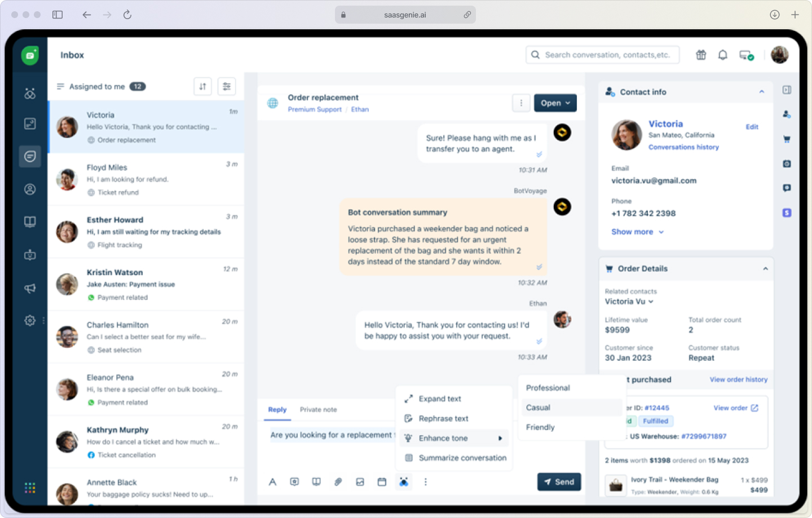
Task: Click the attachment paperclip icon in composer
Action: (338, 482)
